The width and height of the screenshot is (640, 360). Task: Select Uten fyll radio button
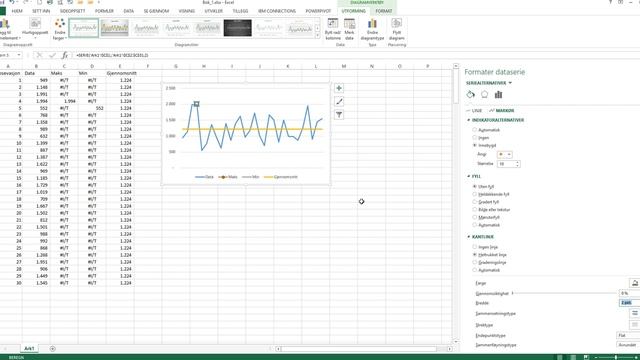tap(474, 187)
